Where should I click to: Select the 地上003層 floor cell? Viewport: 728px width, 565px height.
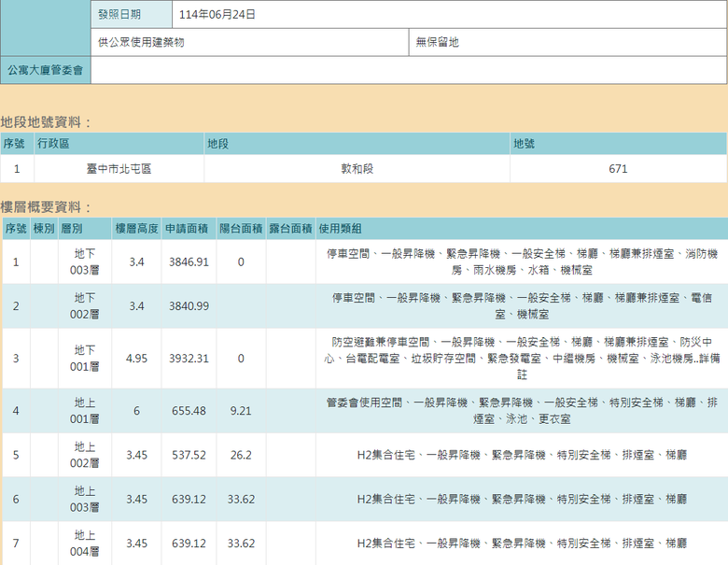85,499
